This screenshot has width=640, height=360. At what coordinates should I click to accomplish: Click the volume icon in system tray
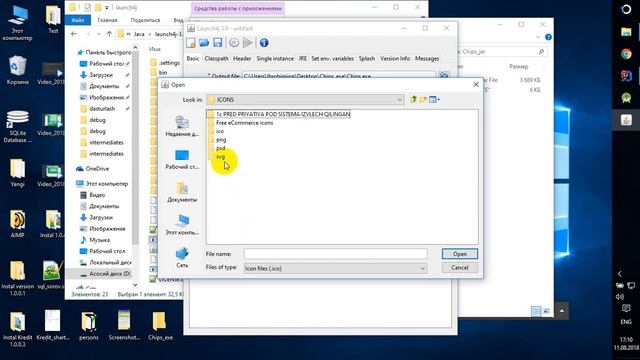tap(620, 297)
